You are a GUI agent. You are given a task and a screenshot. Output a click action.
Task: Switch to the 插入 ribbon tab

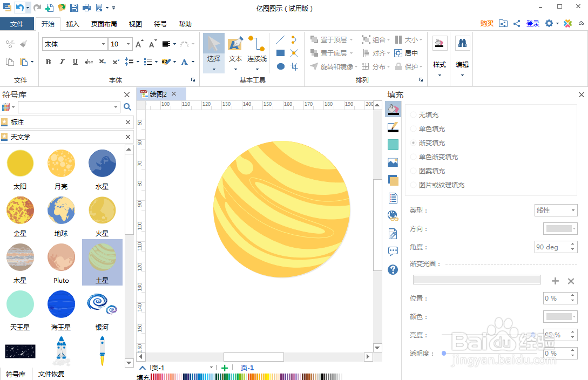[x=73, y=24]
